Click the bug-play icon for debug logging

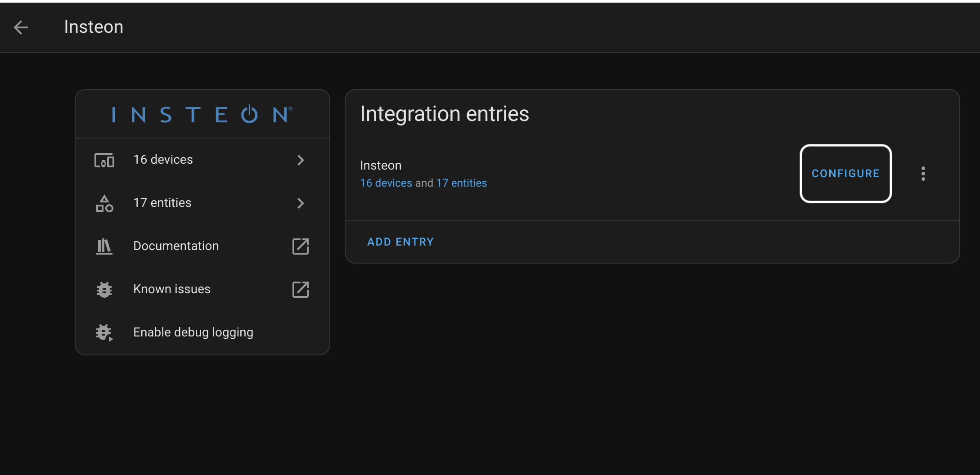104,333
